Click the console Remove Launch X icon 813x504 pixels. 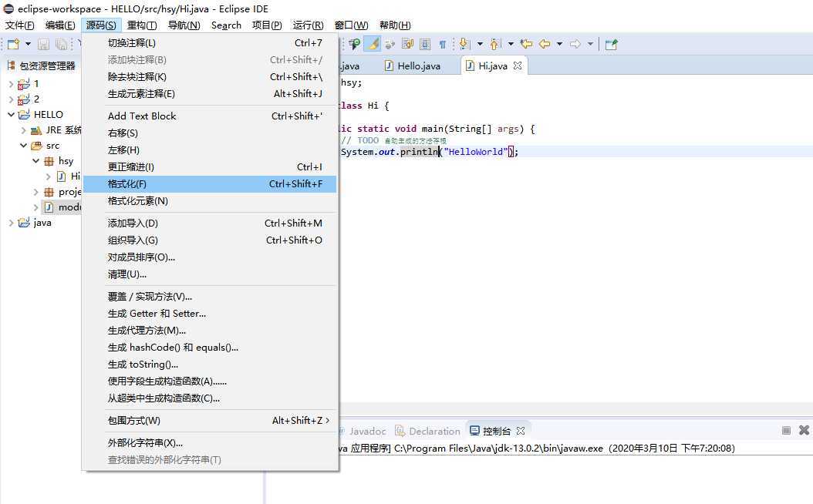click(805, 430)
